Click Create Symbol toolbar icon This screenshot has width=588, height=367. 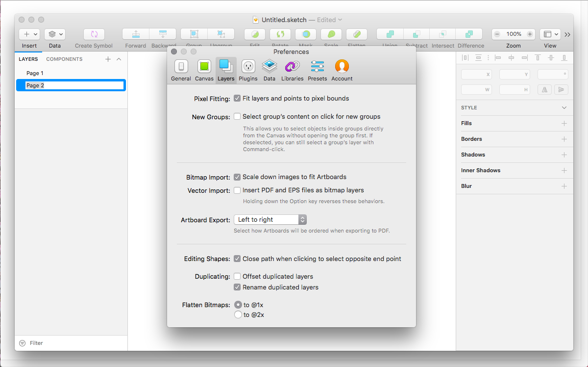coord(94,34)
